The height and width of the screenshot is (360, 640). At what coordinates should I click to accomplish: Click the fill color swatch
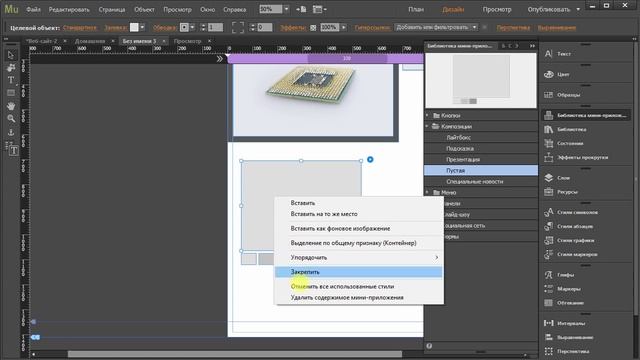pyautogui.click(x=134, y=27)
